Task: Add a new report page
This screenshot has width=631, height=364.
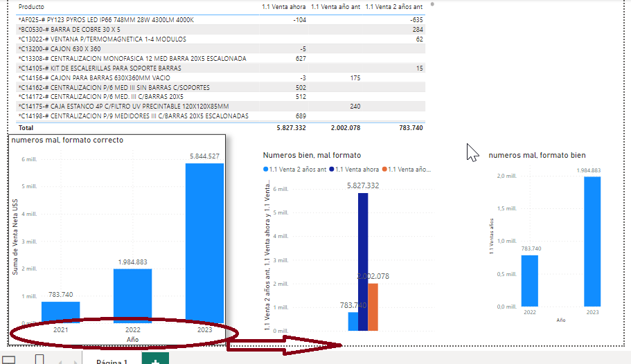Action: coord(155,358)
